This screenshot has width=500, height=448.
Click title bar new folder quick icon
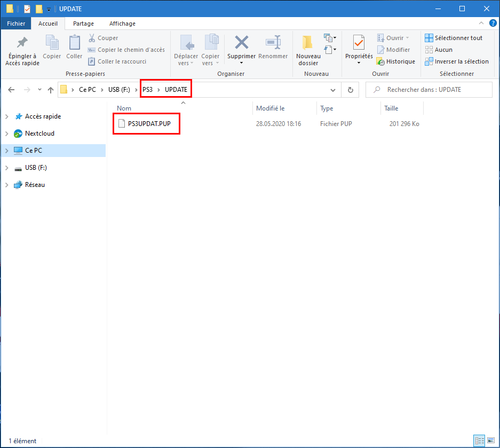[39, 9]
